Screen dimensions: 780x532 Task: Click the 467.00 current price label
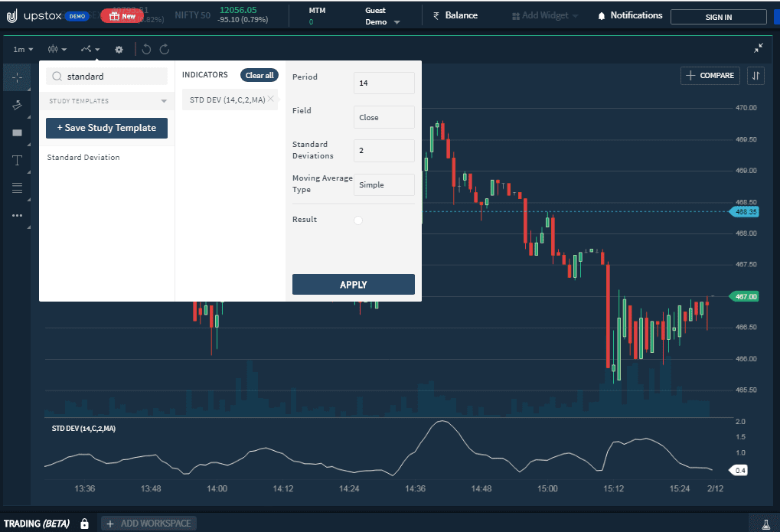(744, 296)
